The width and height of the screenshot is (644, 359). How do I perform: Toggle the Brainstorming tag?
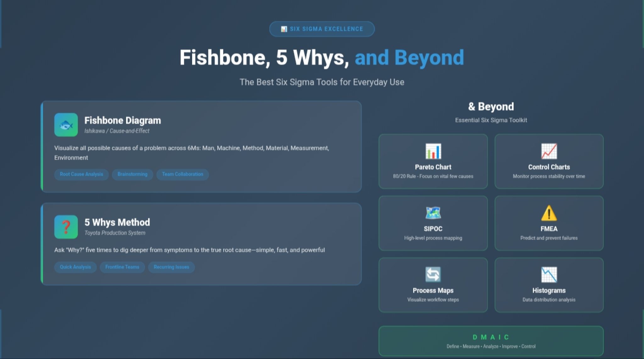[x=132, y=174]
